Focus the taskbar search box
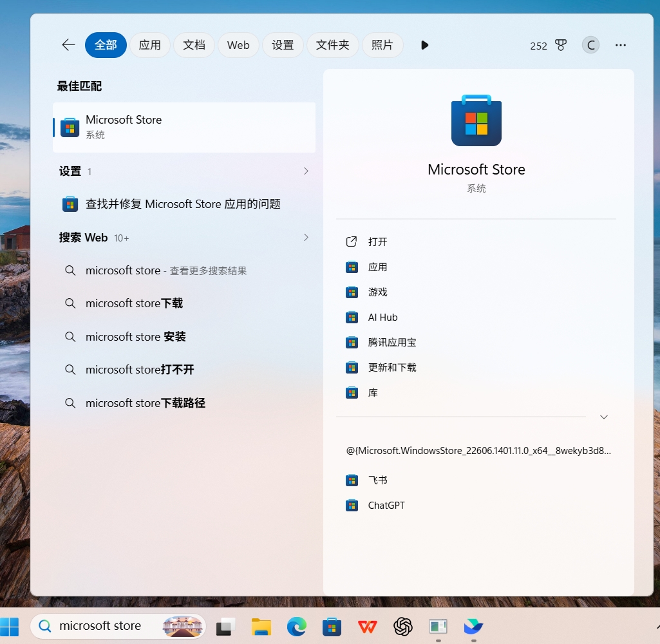 click(118, 626)
